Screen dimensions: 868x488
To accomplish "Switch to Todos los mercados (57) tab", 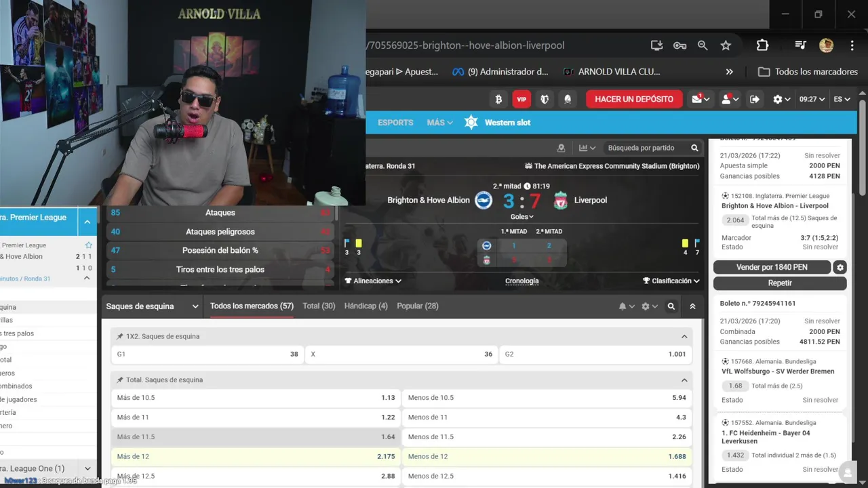I will pos(252,306).
